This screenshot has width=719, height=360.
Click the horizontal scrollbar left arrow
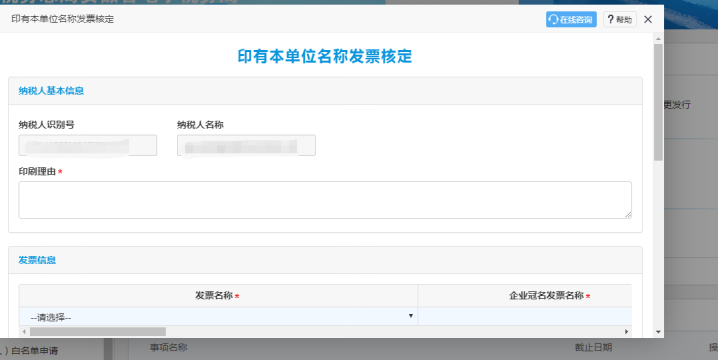pyautogui.click(x=24, y=332)
